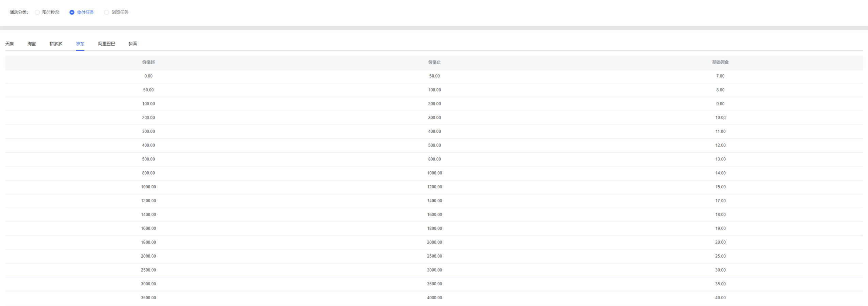Click the 价格止 column header
Image resolution: width=868 pixels, height=306 pixels.
434,62
